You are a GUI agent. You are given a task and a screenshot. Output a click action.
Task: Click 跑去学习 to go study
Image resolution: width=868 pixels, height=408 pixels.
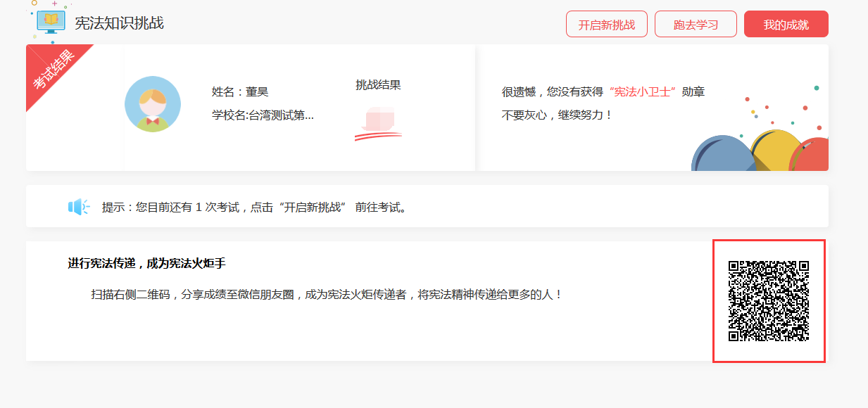click(696, 23)
